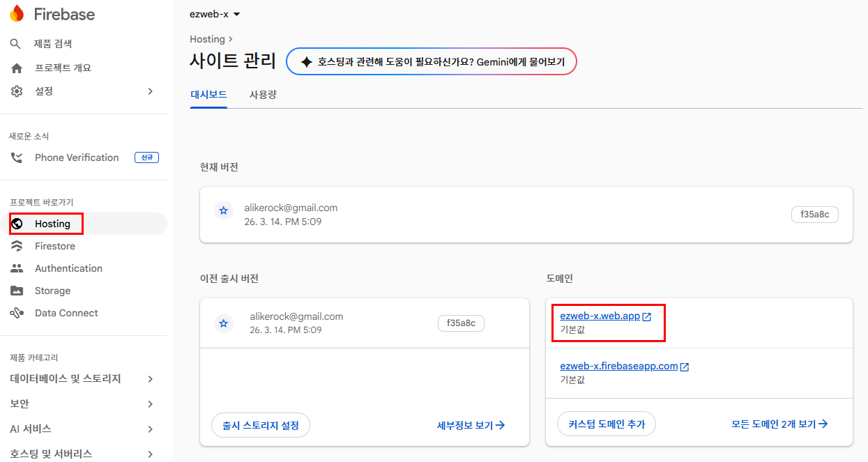Open the ezweb-x project dropdown

(x=215, y=14)
